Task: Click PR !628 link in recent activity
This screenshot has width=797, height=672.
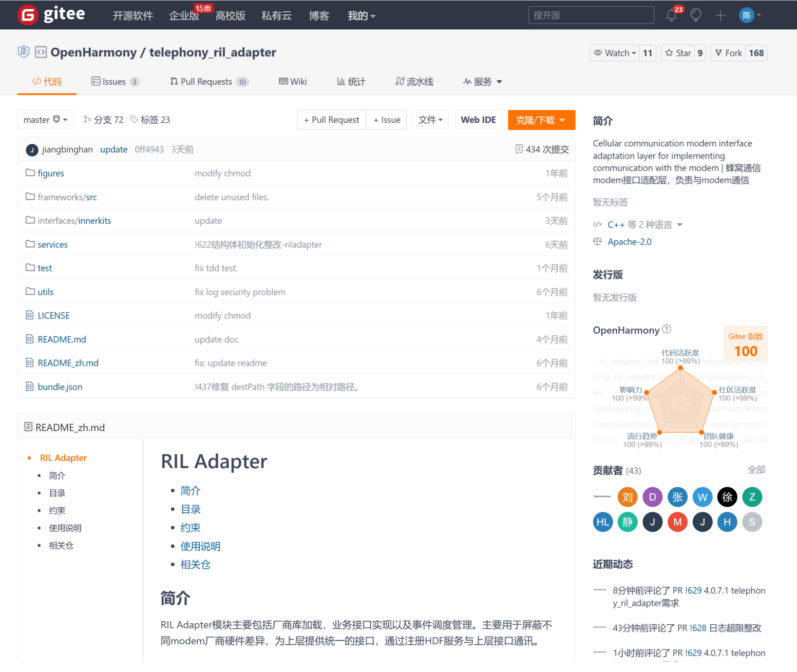Action: tap(698, 628)
